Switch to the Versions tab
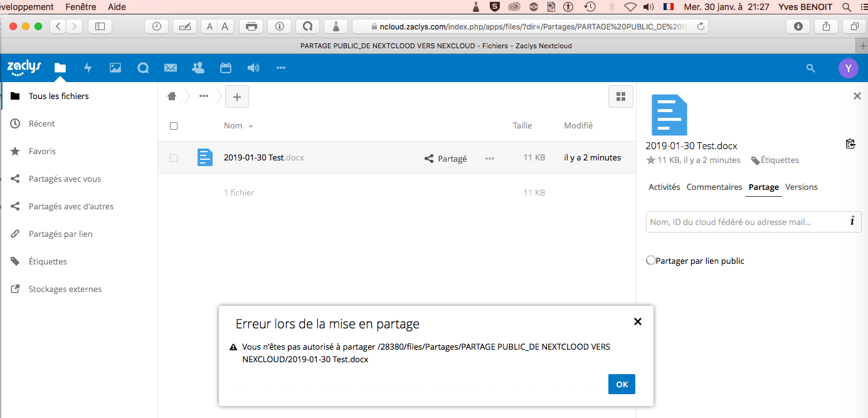Image resolution: width=868 pixels, height=418 pixels. [801, 187]
